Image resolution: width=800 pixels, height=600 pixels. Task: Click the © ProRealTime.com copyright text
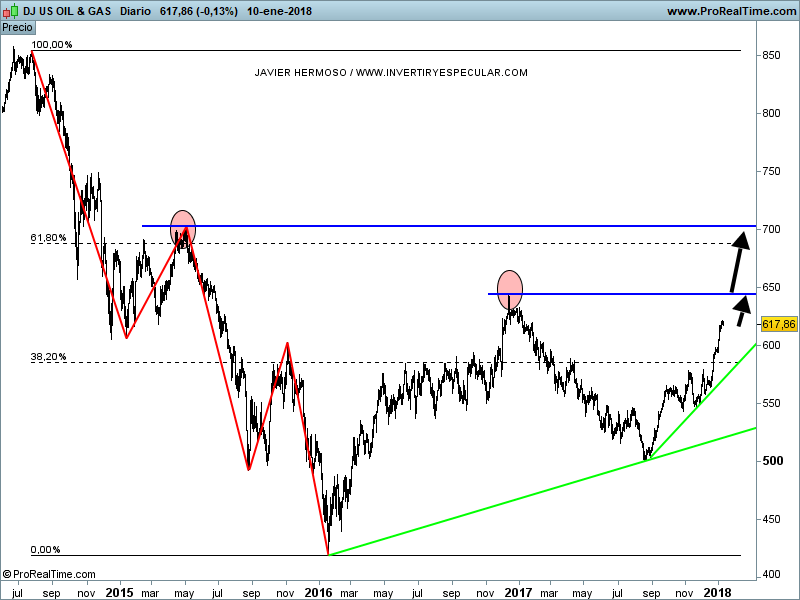tap(50, 574)
